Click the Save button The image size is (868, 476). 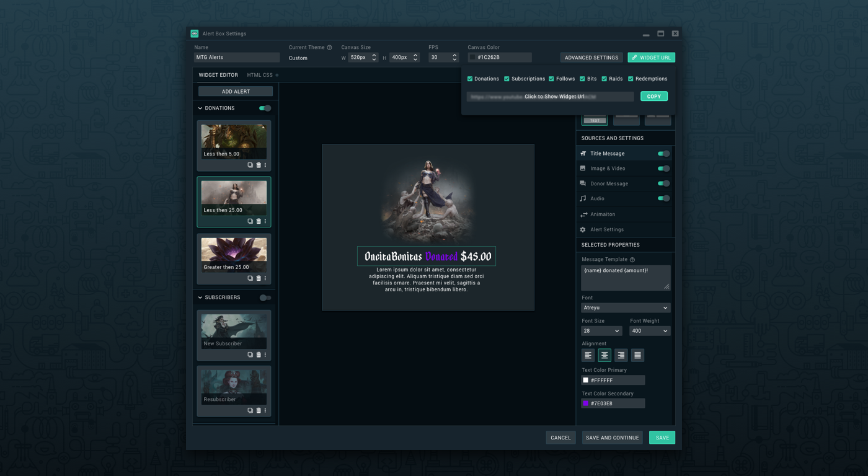662,438
